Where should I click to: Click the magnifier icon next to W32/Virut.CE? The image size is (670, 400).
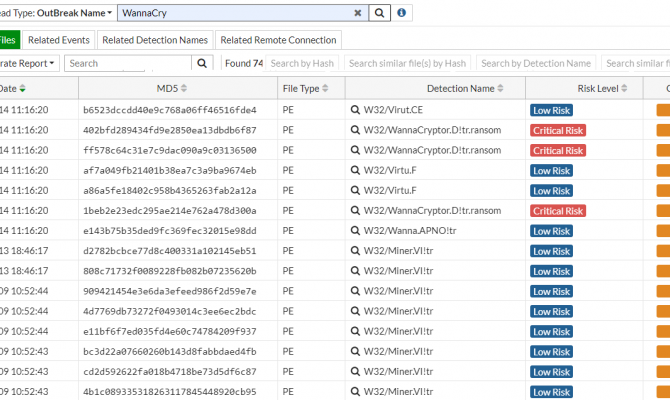[355, 110]
